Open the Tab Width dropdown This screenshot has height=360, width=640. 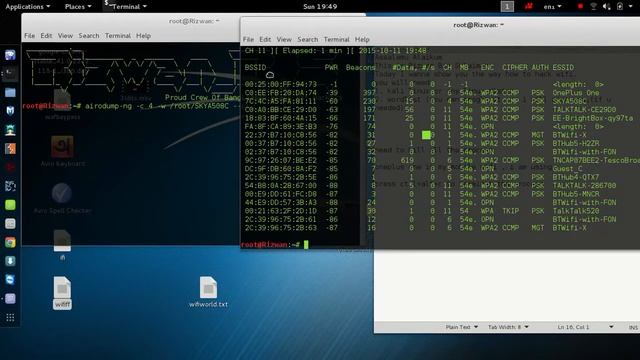[508, 327]
